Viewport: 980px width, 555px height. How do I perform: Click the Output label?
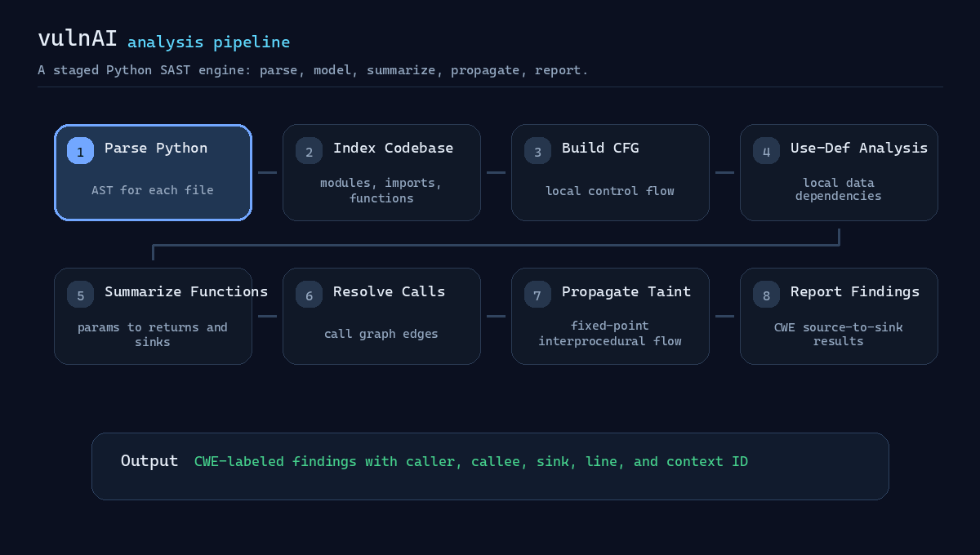click(x=149, y=461)
